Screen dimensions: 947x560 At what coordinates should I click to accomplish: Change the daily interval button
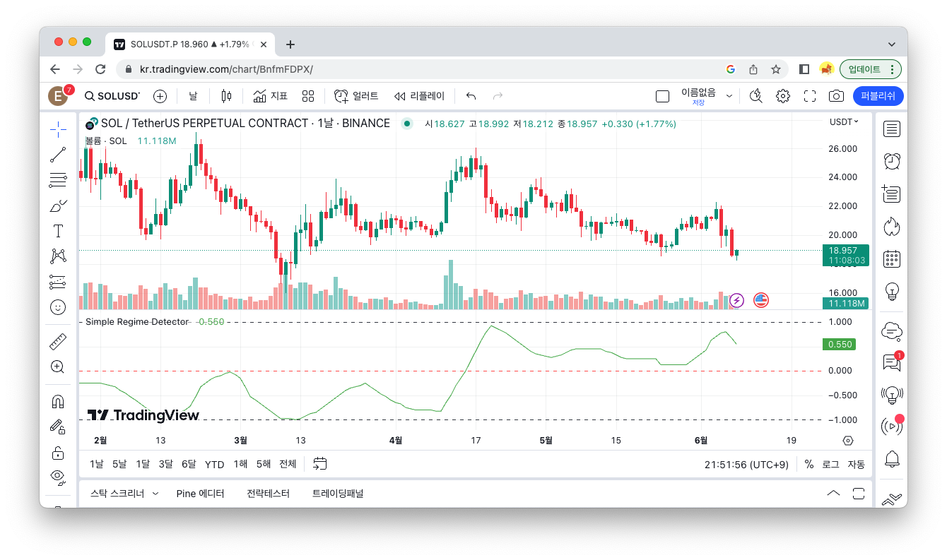[x=193, y=96]
